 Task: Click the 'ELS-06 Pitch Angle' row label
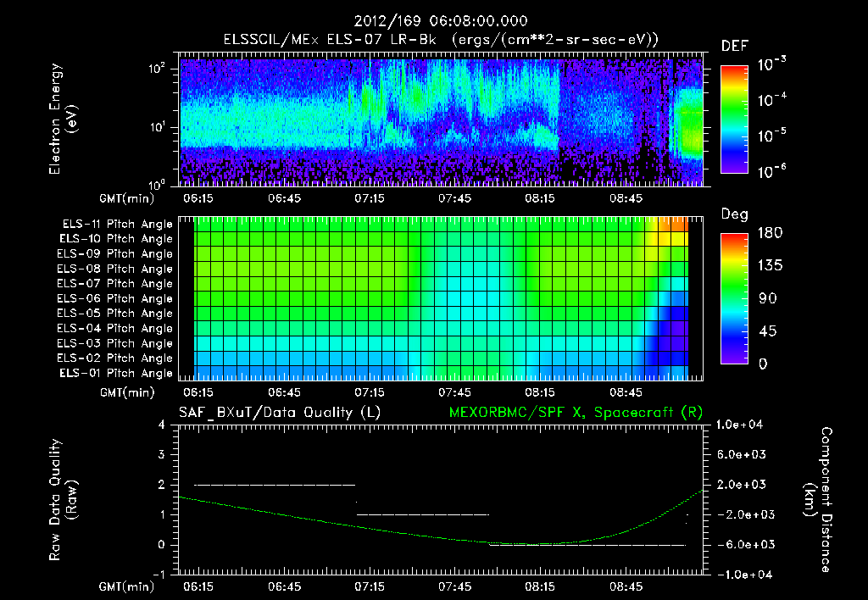115,299
